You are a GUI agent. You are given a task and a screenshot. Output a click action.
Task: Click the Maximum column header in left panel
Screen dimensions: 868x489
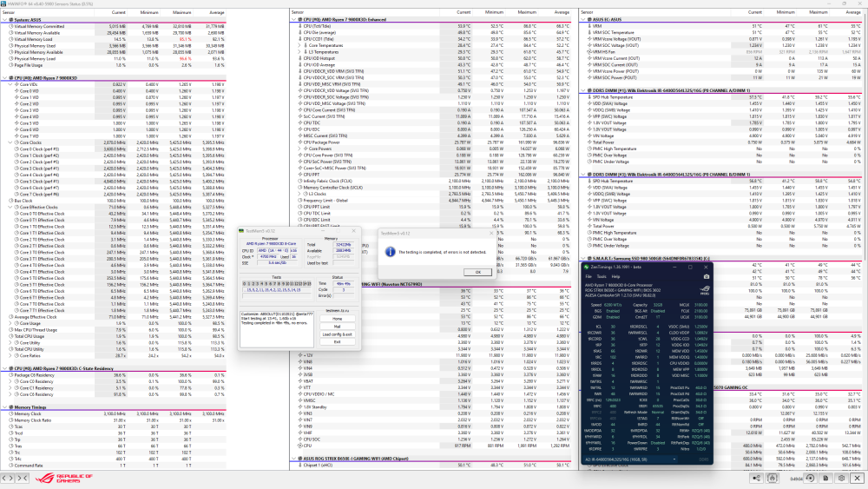point(182,12)
